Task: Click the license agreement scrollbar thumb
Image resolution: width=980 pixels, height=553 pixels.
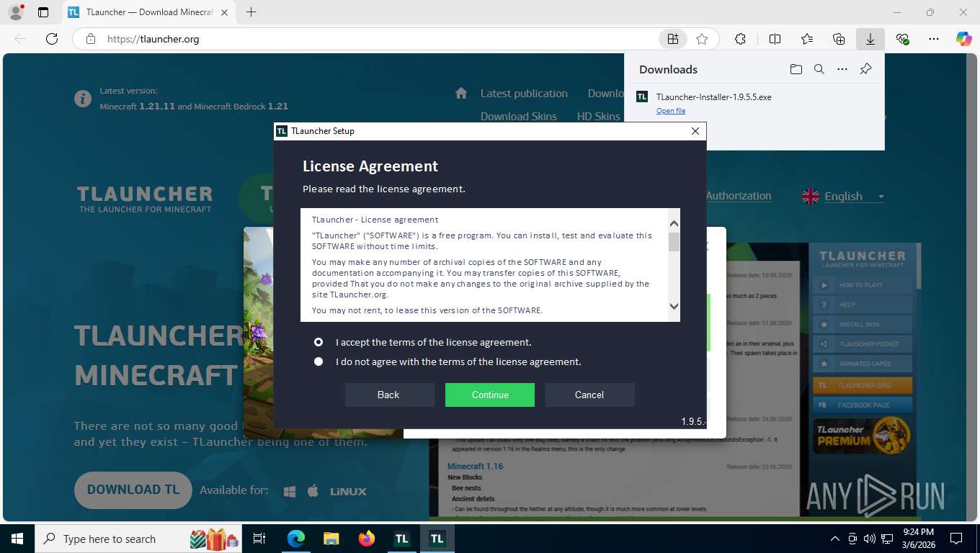Action: pos(674,242)
